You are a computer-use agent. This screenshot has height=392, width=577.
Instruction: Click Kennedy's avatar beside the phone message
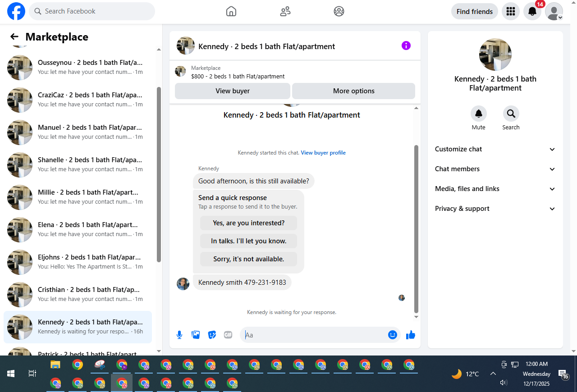click(183, 283)
